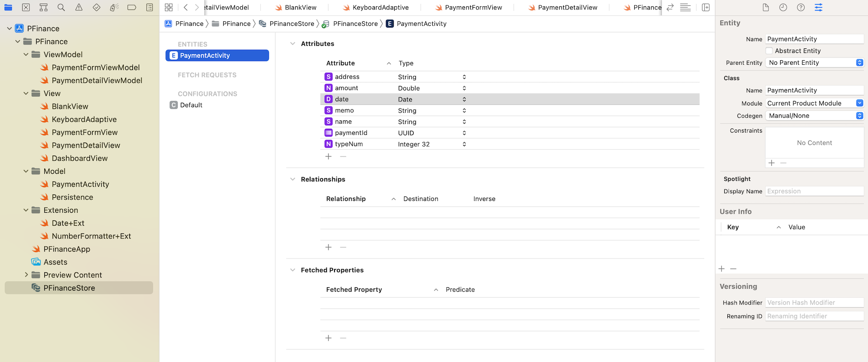Select the typeNum attribute row
This screenshot has height=362, width=868.
tap(510, 144)
